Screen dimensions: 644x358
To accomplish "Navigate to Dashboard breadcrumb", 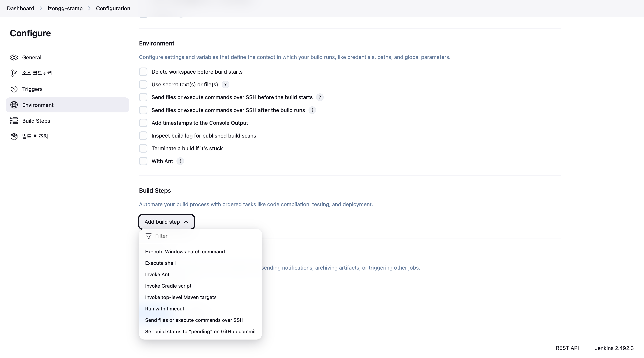I will [21, 9].
